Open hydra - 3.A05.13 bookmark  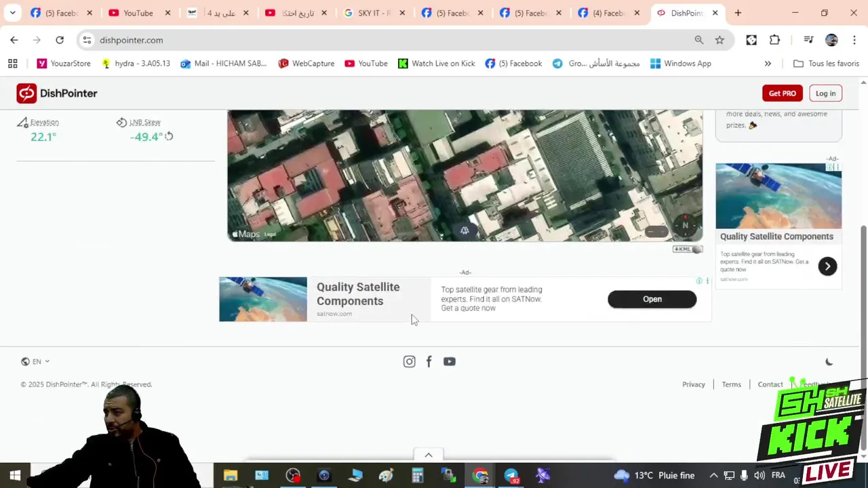tap(136, 64)
